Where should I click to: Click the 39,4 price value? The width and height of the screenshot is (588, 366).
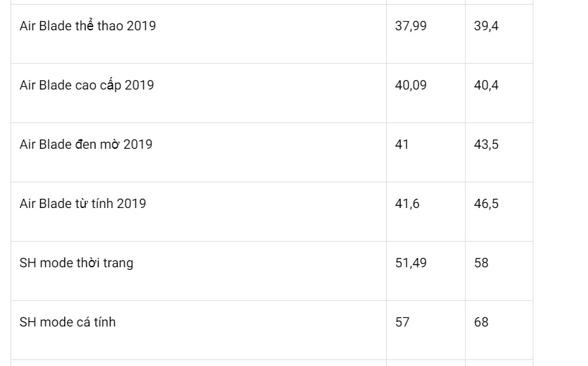486,26
